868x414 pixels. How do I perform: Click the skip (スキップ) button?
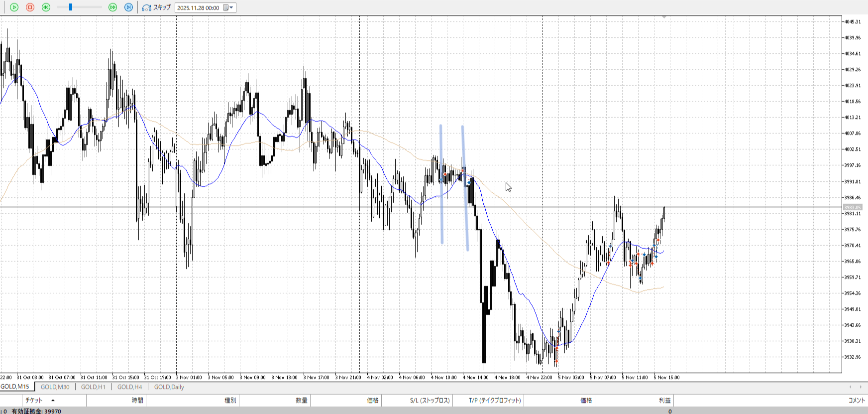click(x=156, y=7)
